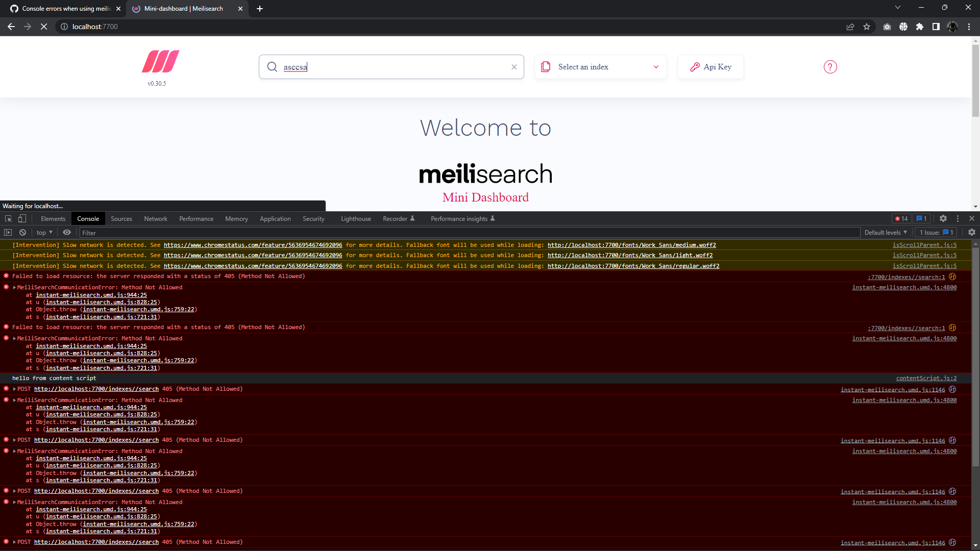
Task: Click the Meilisearch logo
Action: 159,62
